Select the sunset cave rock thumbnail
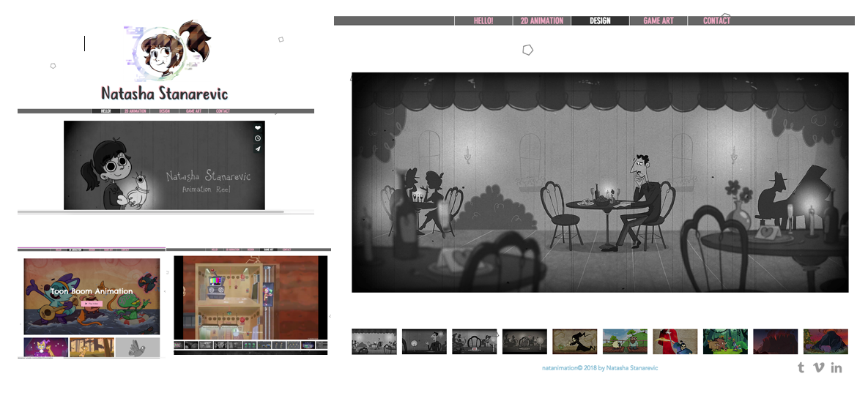This screenshot has height=401, width=868. 826,341
